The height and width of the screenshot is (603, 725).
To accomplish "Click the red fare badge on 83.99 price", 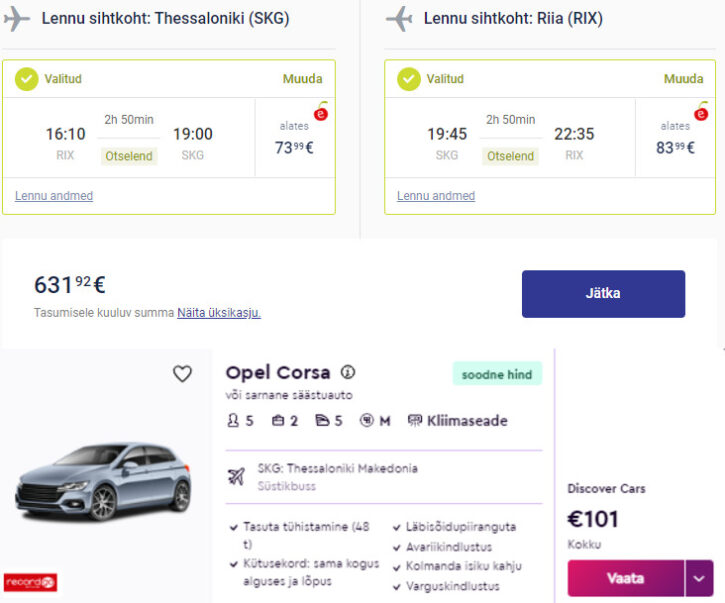I will [x=701, y=113].
